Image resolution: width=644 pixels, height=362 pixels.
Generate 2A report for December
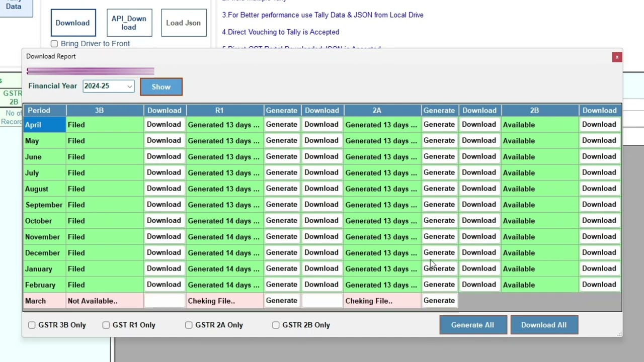tap(439, 252)
